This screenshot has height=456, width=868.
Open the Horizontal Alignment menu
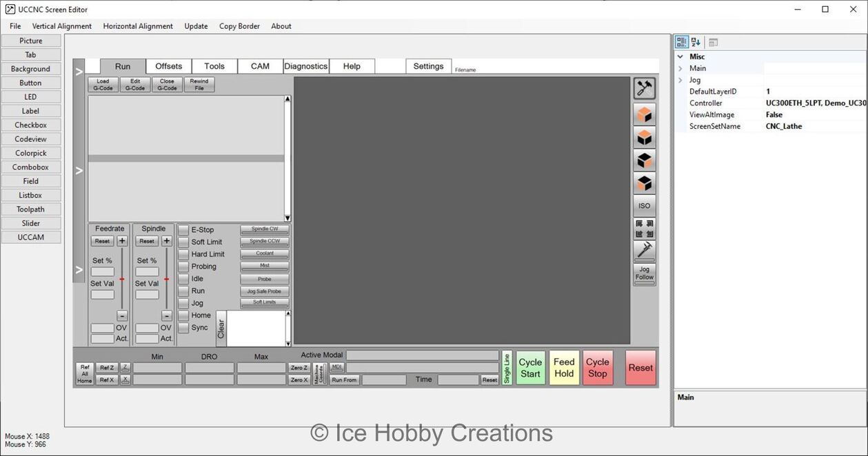click(138, 26)
